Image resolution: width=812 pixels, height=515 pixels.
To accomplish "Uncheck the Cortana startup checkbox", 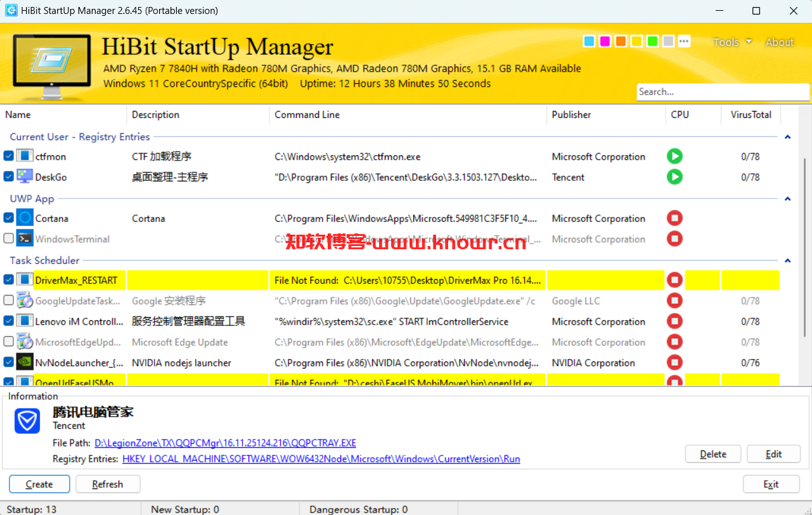I will click(8, 218).
